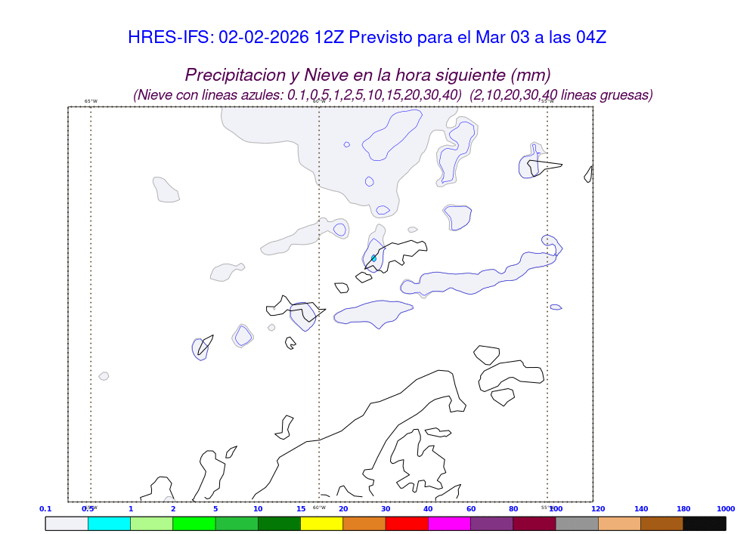The image size is (756, 534).
Task: Click the gray legend swatch for 100-120 mm
Action: pyautogui.click(x=577, y=523)
